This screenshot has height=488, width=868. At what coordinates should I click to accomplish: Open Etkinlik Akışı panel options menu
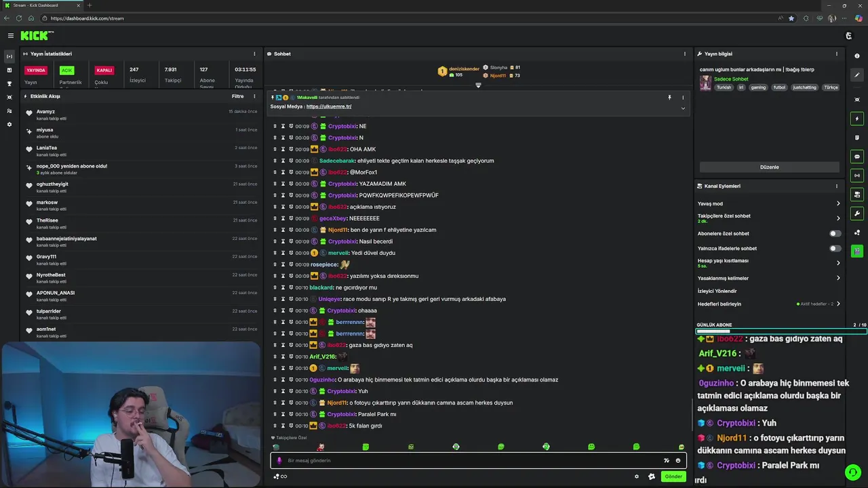(x=254, y=96)
